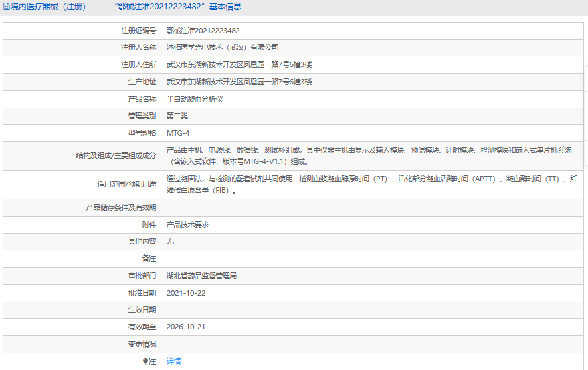Click the product name 半自动凝血分析仪

point(194,99)
